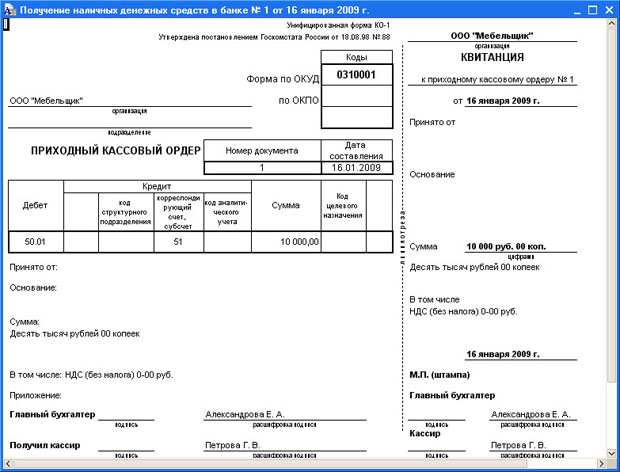
Task: Select the empty ОКПО code cell
Action: tap(357, 96)
